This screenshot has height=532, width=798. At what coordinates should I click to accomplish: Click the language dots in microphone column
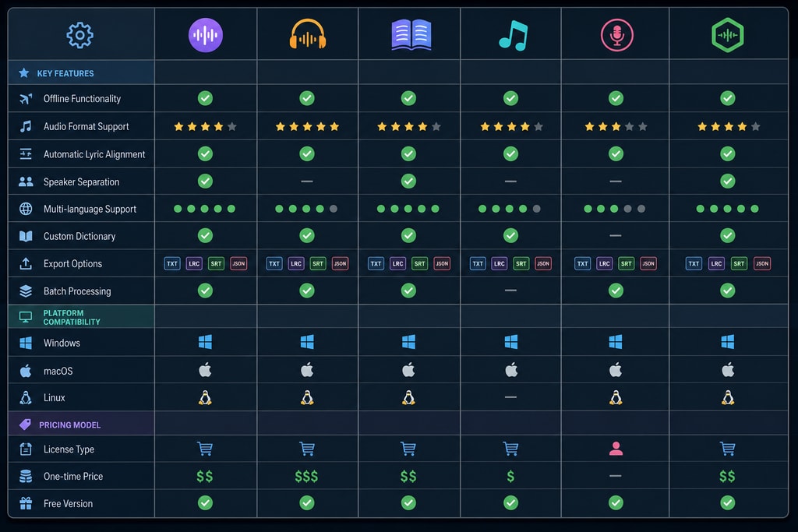click(x=614, y=209)
